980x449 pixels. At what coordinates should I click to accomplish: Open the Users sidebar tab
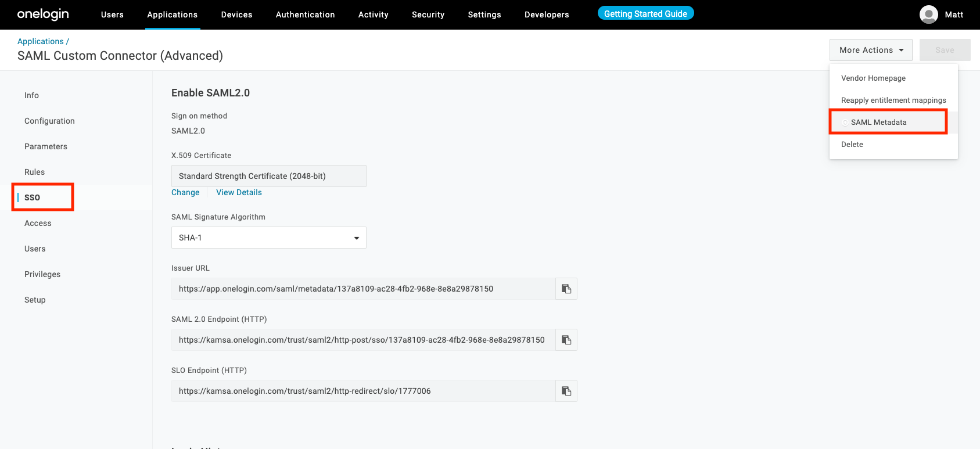click(35, 249)
